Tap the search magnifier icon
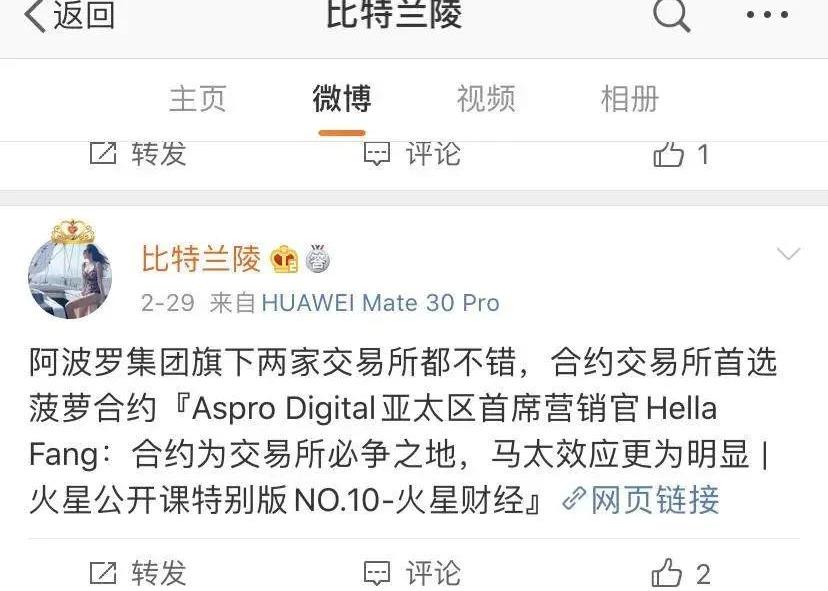Image resolution: width=828 pixels, height=591 pixels. tap(671, 15)
